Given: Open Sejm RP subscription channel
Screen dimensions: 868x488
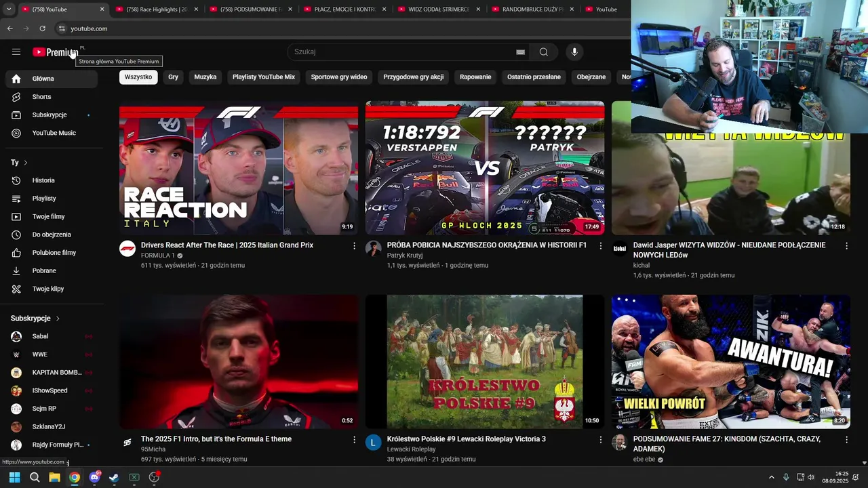Looking at the screenshot, I should click(52, 409).
